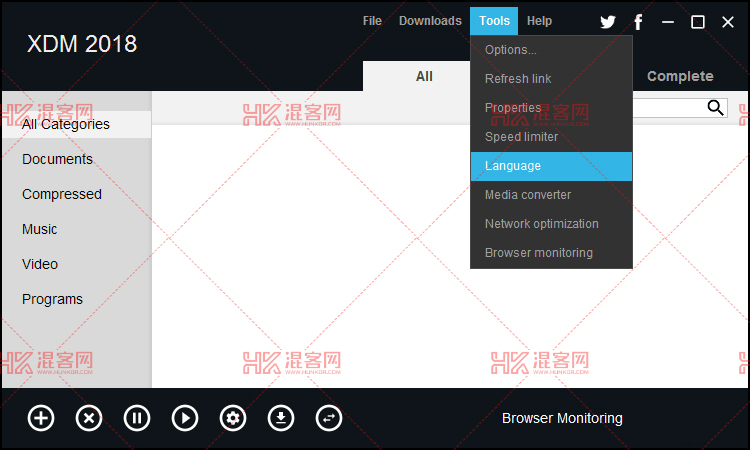Open Speed limiter from menu
This screenshot has width=750, height=450.
click(551, 137)
